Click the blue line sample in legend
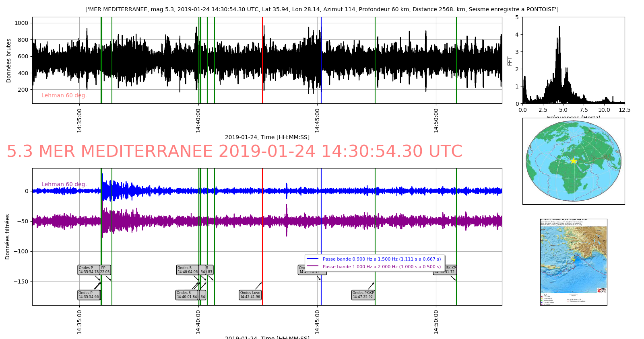Image resolution: width=644 pixels, height=339 pixels. click(x=312, y=259)
